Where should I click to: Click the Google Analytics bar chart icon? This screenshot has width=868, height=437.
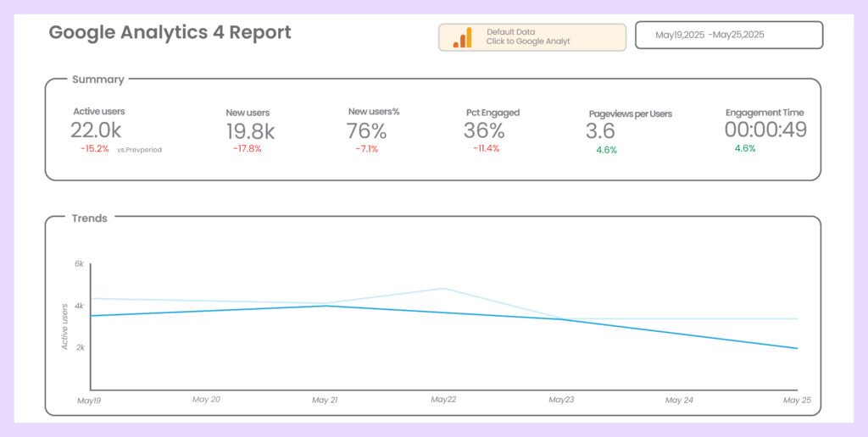coord(462,37)
